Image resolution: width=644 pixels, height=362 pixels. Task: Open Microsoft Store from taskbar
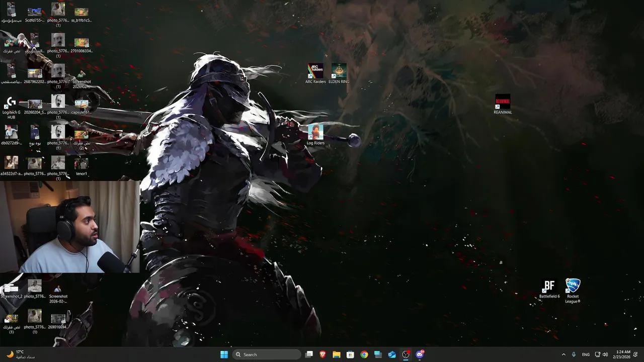point(350,354)
